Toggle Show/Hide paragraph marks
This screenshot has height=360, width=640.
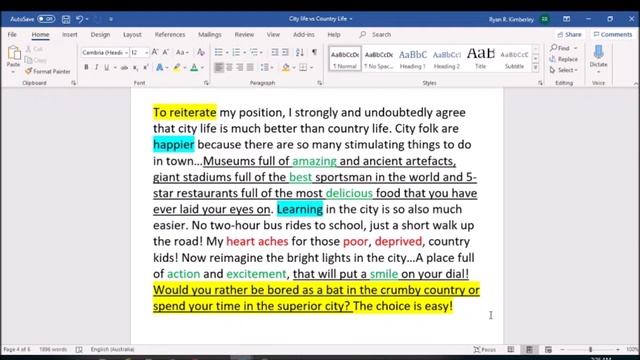315,52
